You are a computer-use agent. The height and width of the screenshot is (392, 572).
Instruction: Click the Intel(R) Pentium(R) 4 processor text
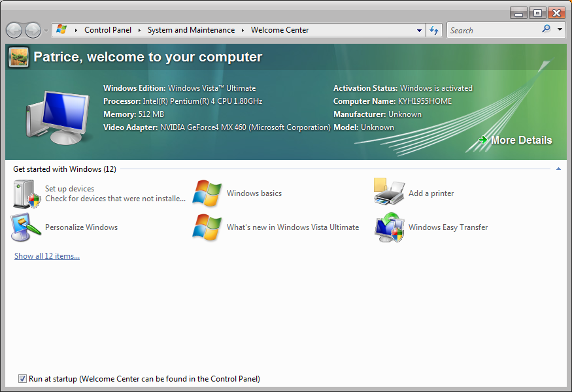coord(203,101)
